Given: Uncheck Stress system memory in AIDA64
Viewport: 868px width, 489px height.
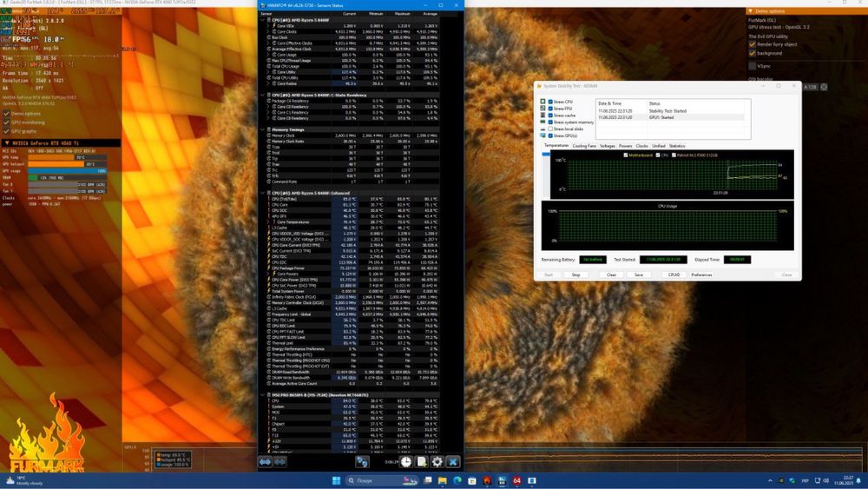Looking at the screenshot, I should pyautogui.click(x=550, y=122).
